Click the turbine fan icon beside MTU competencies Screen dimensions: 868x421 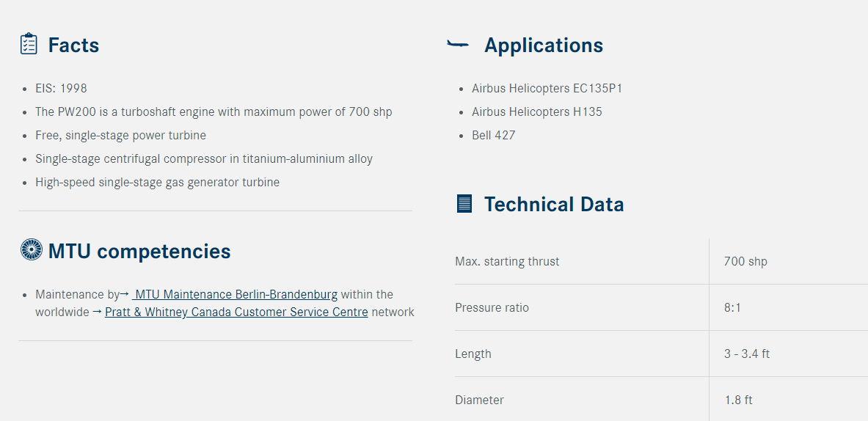pos(31,249)
